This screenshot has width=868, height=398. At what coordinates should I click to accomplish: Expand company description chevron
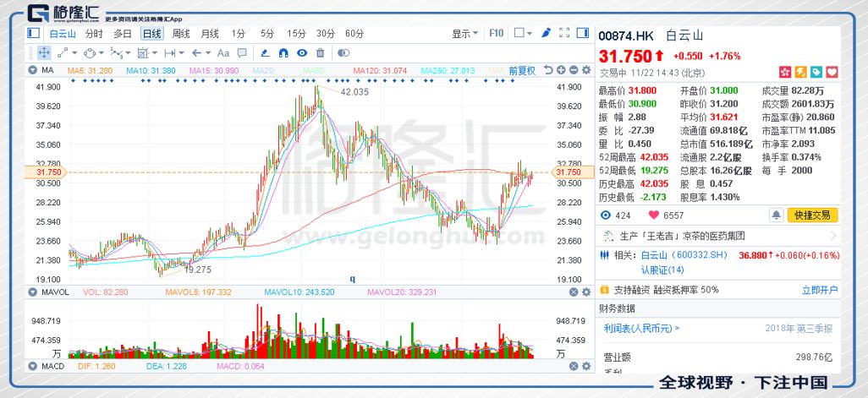[832, 236]
